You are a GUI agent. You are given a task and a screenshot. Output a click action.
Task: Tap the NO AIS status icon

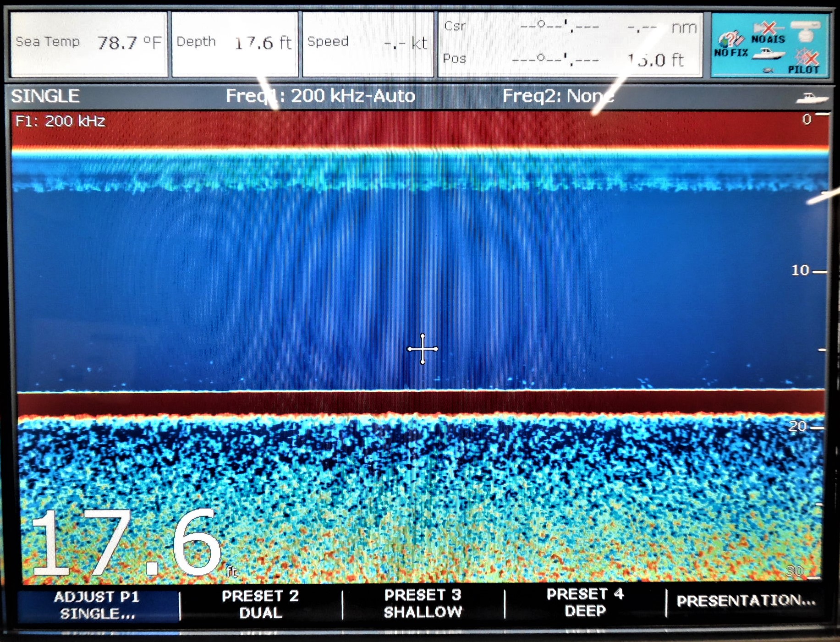(x=768, y=33)
